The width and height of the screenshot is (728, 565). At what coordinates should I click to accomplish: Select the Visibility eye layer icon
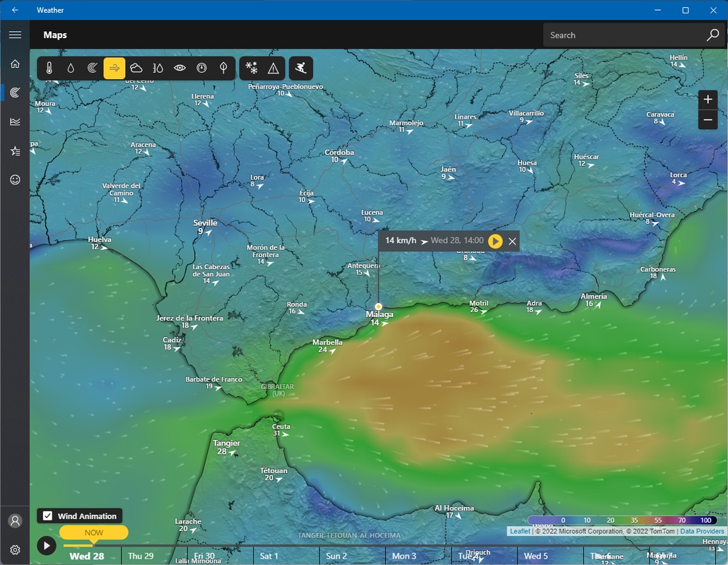click(180, 69)
